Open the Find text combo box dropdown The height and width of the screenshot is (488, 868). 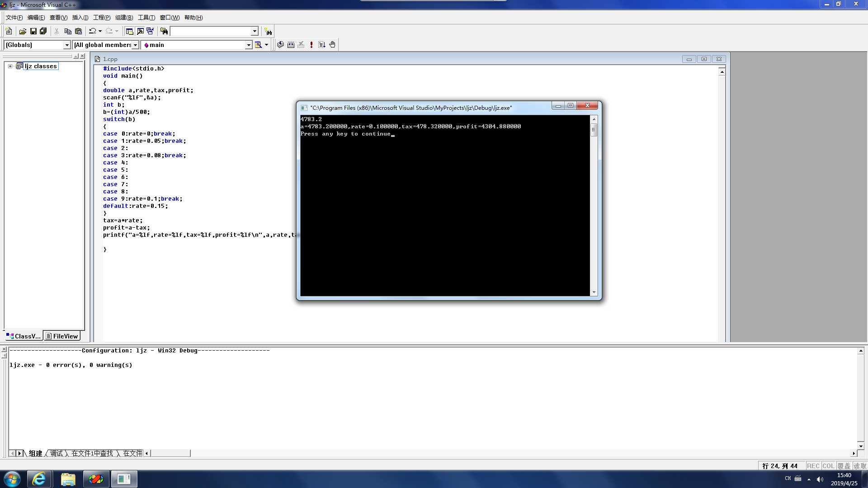pos(255,31)
